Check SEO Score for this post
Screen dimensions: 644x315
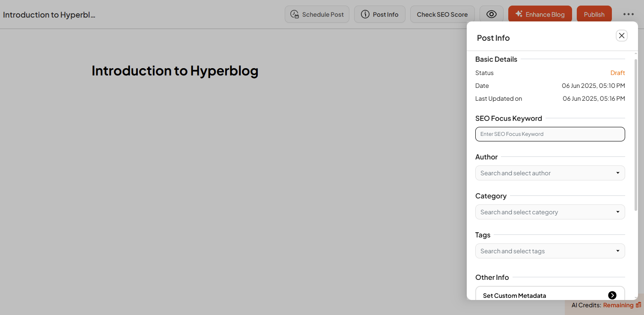(442, 14)
